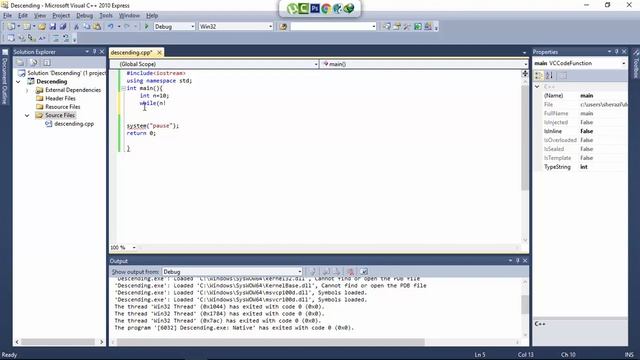Open the Edit menu
Image resolution: width=640 pixels, height=360 pixels.
click(x=23, y=16)
